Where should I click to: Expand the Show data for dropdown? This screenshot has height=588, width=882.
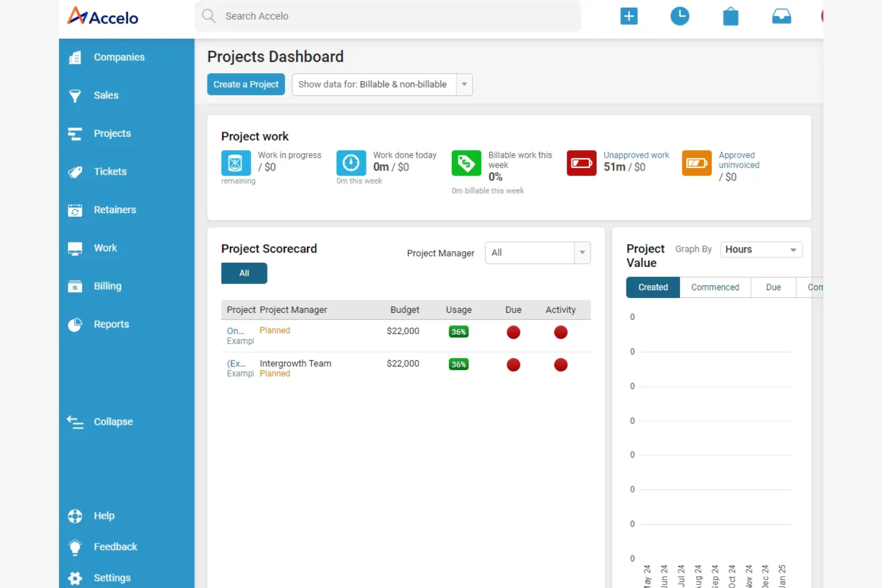pyautogui.click(x=464, y=84)
